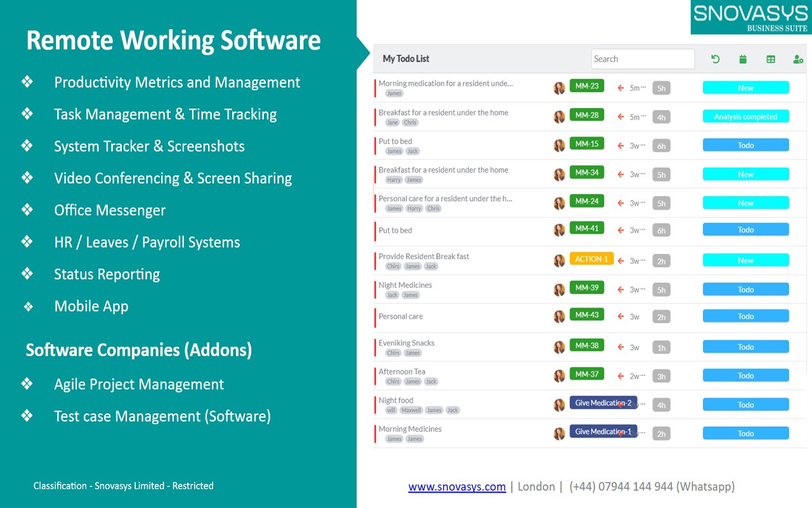Image resolution: width=812 pixels, height=508 pixels.
Task: Click the Give Medication-2 badge
Action: click(x=603, y=403)
